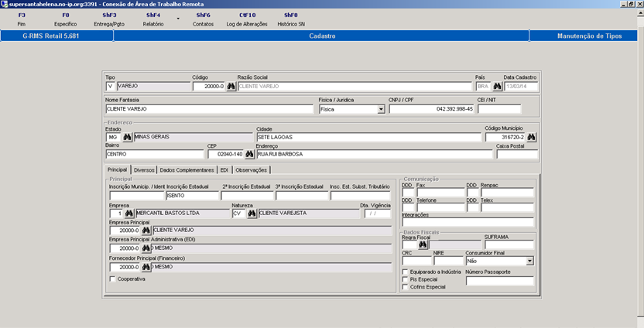This screenshot has height=328, width=644.
Task: Click the Renpac field
Action: 507,193
